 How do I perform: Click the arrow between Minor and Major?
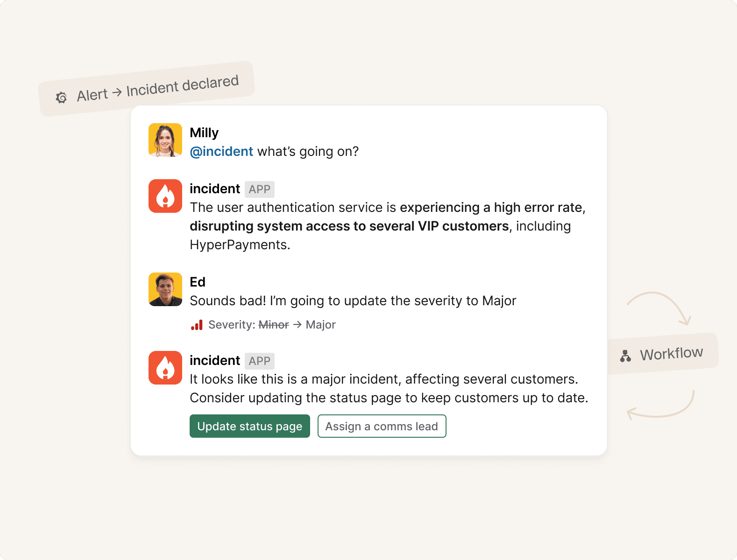[x=296, y=324]
